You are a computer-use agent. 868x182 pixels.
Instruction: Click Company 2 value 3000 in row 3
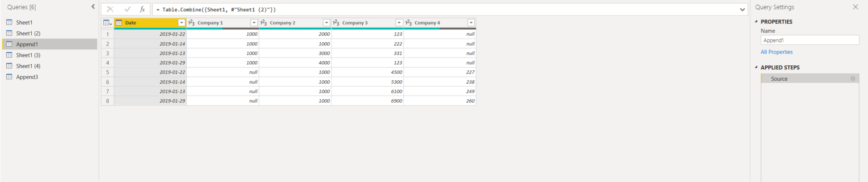pyautogui.click(x=295, y=53)
